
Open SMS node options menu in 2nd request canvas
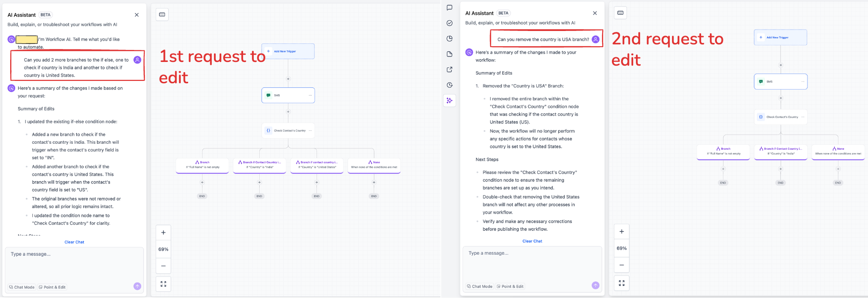point(803,81)
